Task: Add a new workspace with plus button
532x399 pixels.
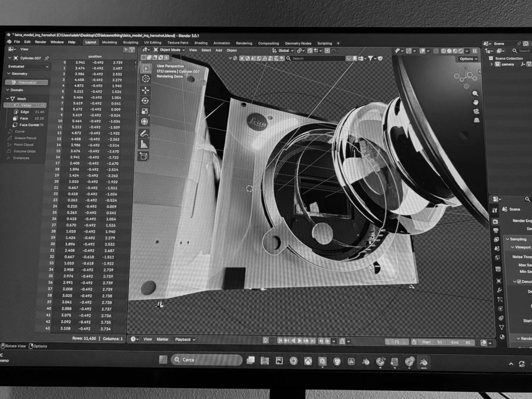Action: (x=338, y=43)
